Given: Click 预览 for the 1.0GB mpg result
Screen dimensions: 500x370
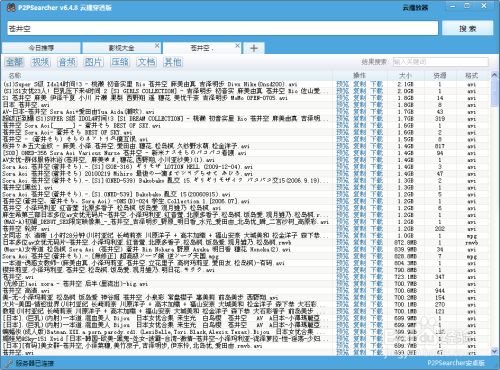Looking at the screenshot, I should click(343, 236).
